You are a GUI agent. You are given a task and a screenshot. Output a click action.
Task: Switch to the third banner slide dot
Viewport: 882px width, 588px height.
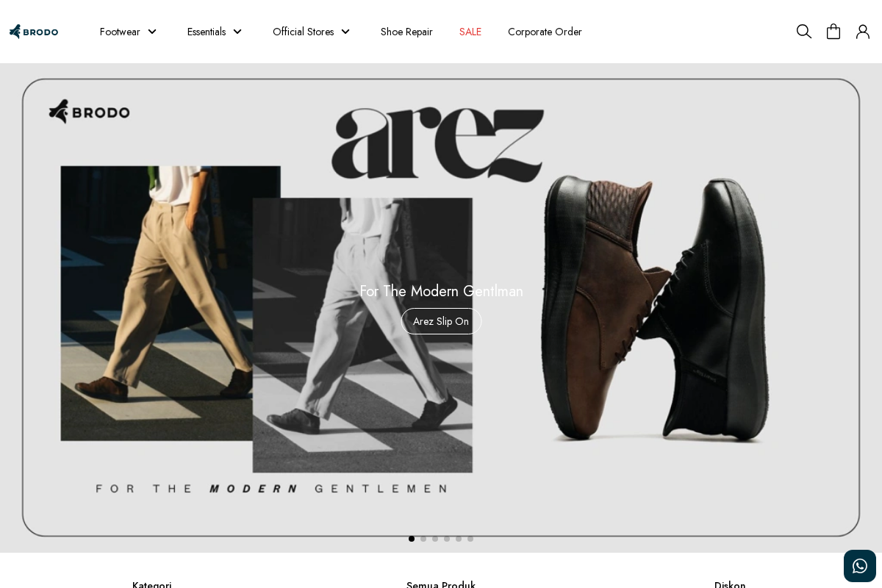[x=435, y=539]
